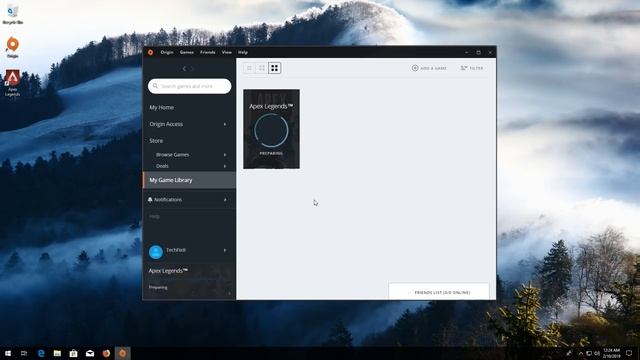Maximize the Origin window
The width and height of the screenshot is (640, 360).
[478, 52]
